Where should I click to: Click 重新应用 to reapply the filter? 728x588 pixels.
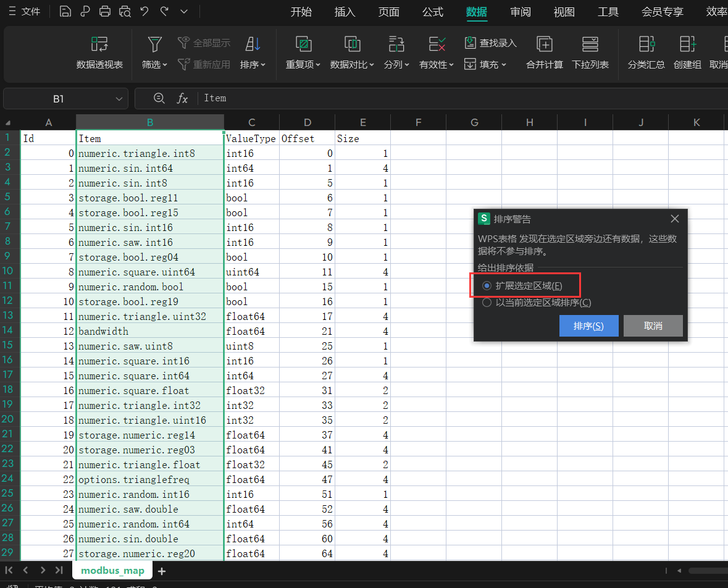click(204, 65)
